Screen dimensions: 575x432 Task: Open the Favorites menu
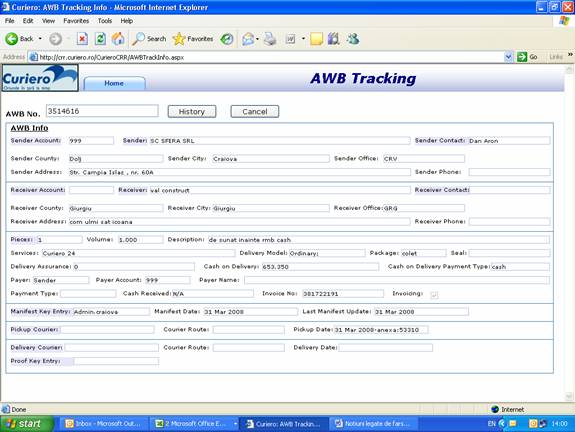[76, 21]
